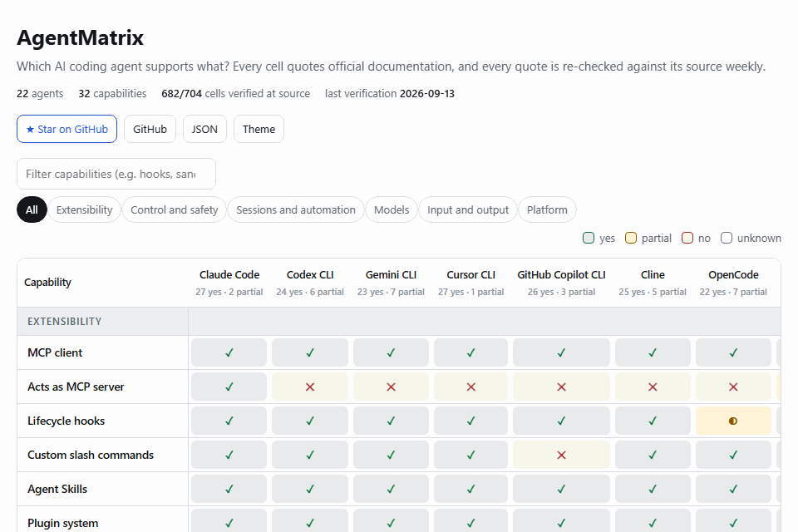Open Custom slash commands checkmark, OpenCode
This screenshot has height=532, width=798.
pos(733,455)
